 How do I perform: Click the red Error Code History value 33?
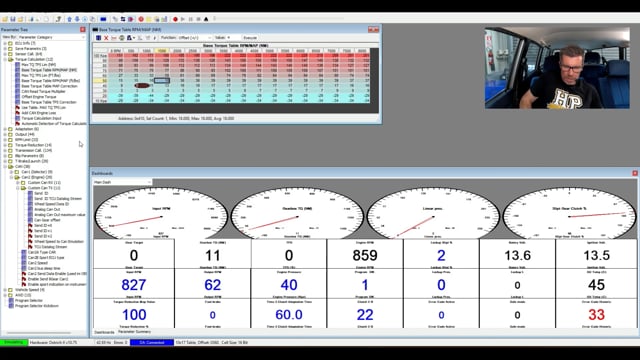[x=596, y=315]
